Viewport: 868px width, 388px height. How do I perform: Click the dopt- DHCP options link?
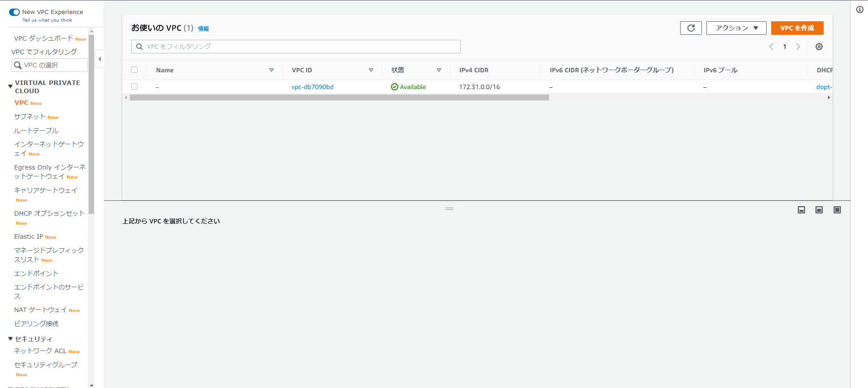[x=824, y=87]
